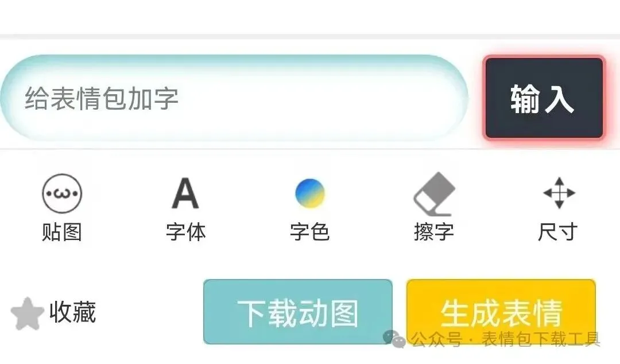Screen dimensions: 620x364
Task: Click the yellow 生成表情 button
Action: (501, 312)
